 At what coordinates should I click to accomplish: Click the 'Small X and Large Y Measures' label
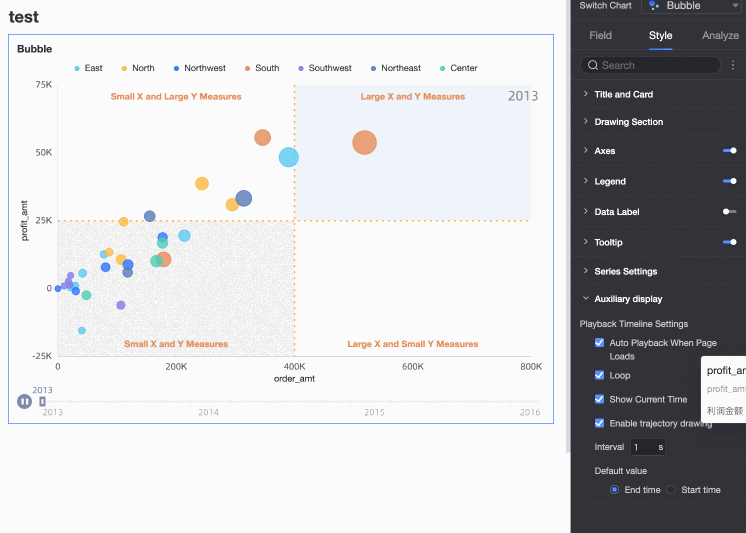[x=176, y=97]
